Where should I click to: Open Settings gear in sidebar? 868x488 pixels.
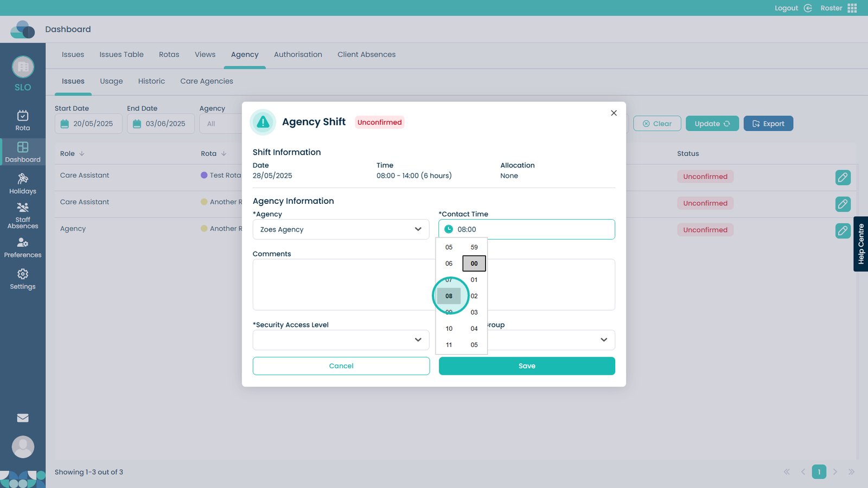23,279
